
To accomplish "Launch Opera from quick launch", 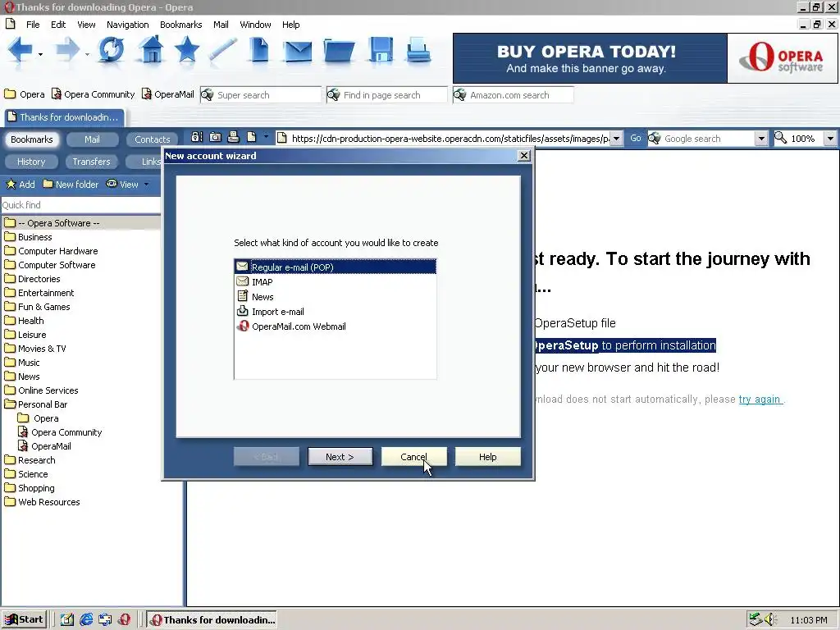I will (x=125, y=620).
